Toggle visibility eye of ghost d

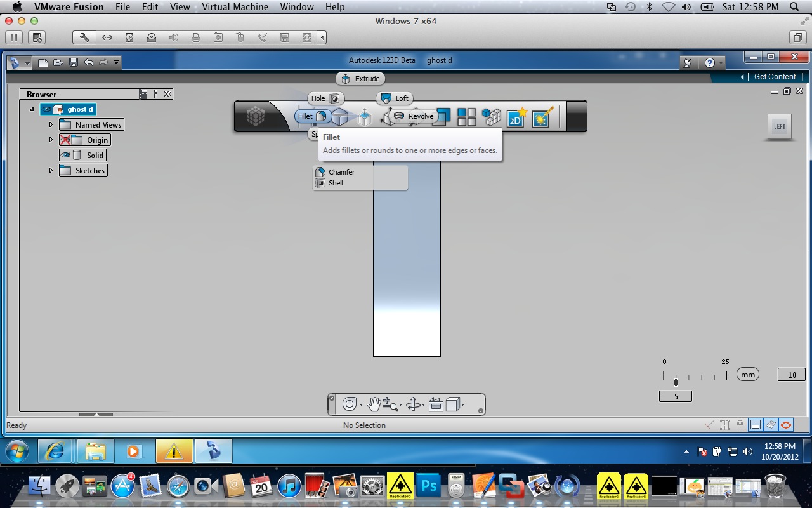[x=47, y=109]
